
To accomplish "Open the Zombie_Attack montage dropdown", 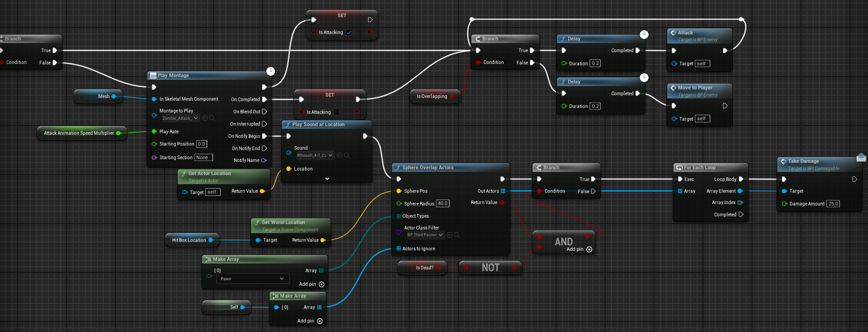I will 180,118.
